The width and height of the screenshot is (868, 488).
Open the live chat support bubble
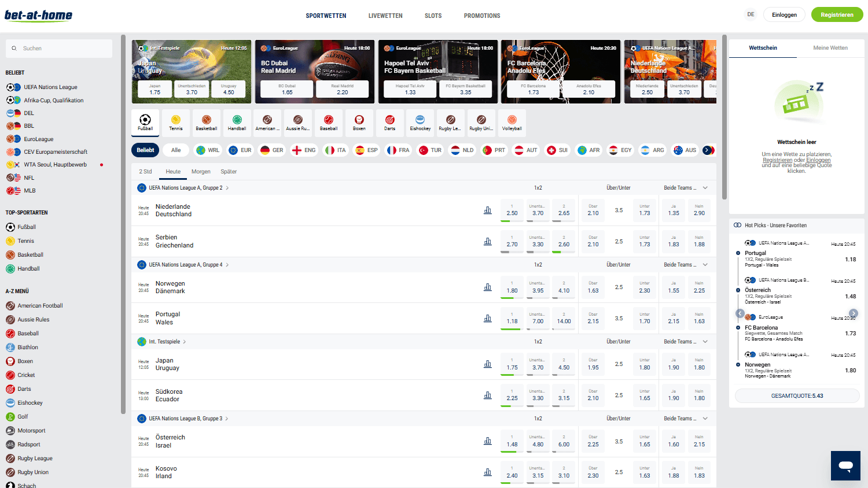coord(846,465)
